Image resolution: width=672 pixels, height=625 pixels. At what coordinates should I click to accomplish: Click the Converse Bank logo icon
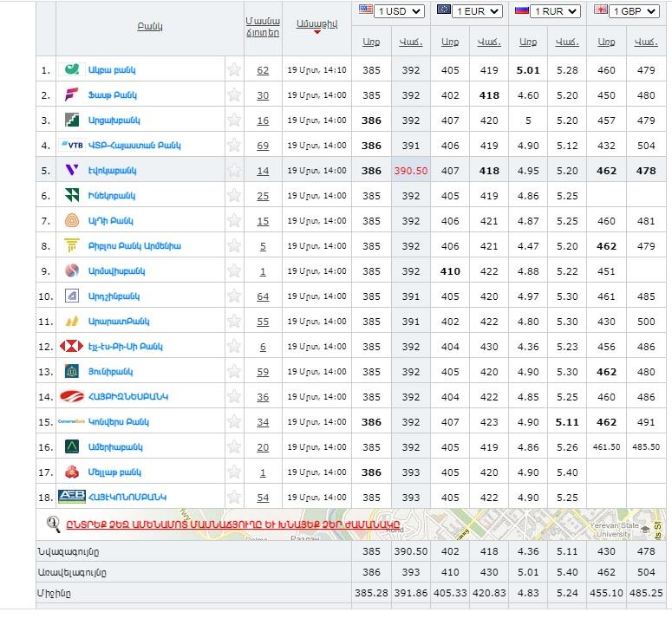[x=72, y=422]
